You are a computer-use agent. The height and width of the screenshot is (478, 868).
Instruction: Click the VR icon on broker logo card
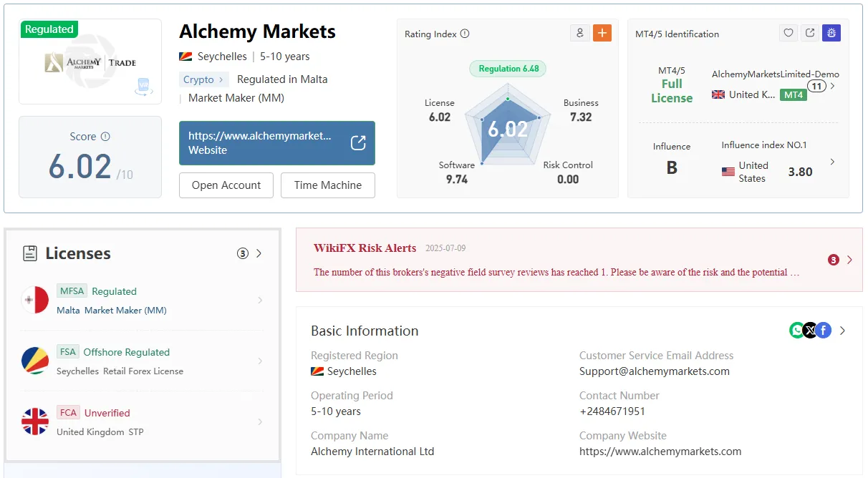coord(143,86)
